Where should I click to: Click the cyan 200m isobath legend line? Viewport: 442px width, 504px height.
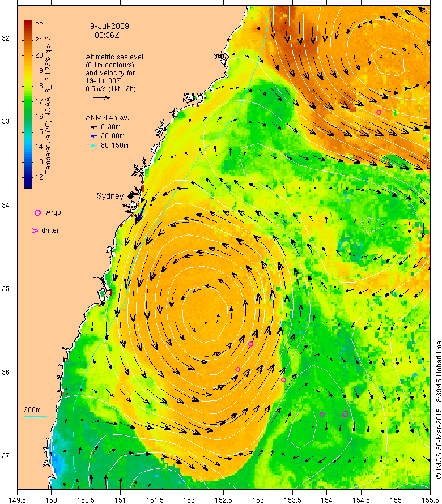(35, 417)
